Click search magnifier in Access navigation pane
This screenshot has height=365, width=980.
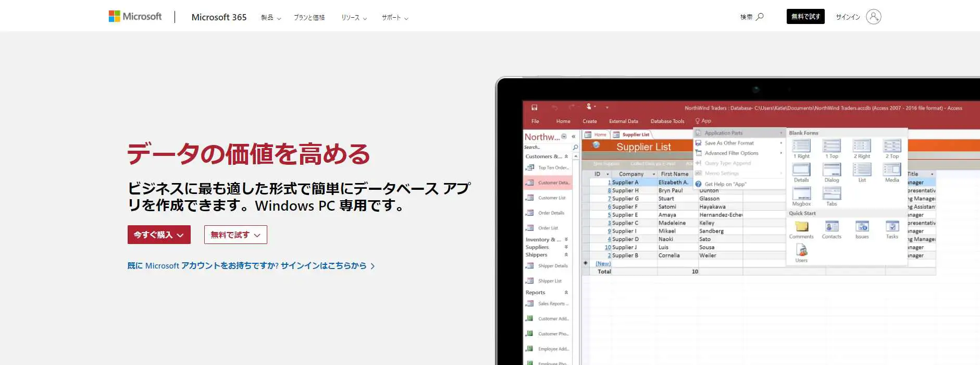pyautogui.click(x=575, y=148)
